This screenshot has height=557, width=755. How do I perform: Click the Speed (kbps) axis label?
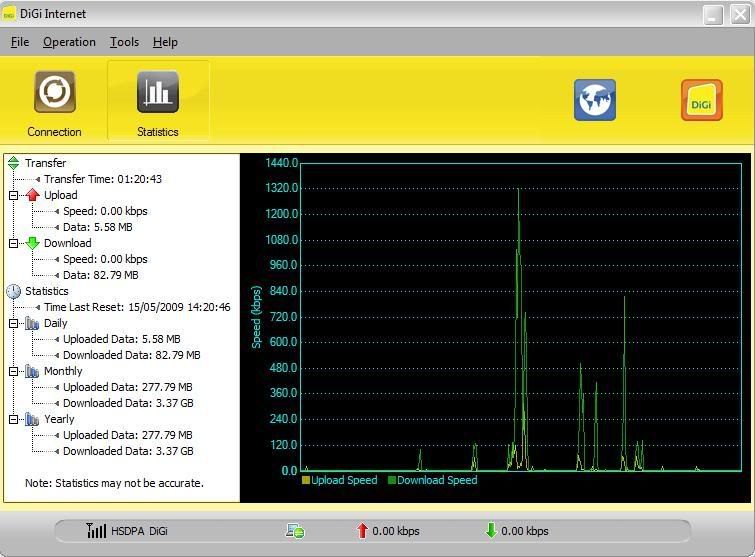tap(256, 317)
